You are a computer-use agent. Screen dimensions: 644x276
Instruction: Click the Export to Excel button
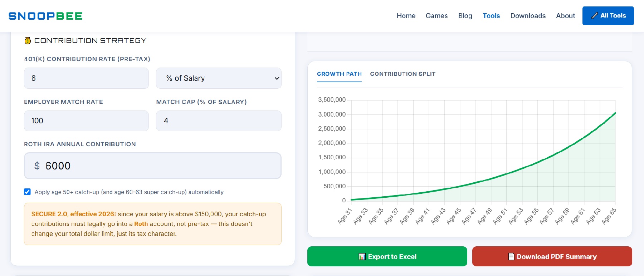pyautogui.click(x=387, y=256)
